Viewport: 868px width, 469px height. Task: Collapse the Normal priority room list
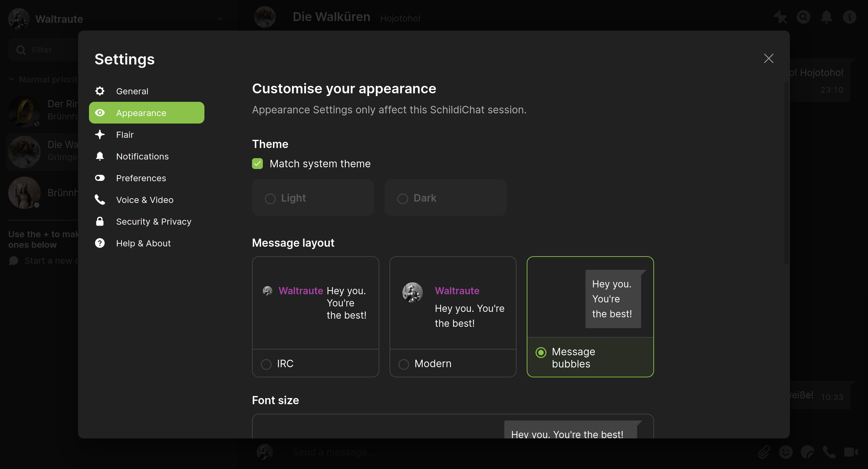[12, 79]
